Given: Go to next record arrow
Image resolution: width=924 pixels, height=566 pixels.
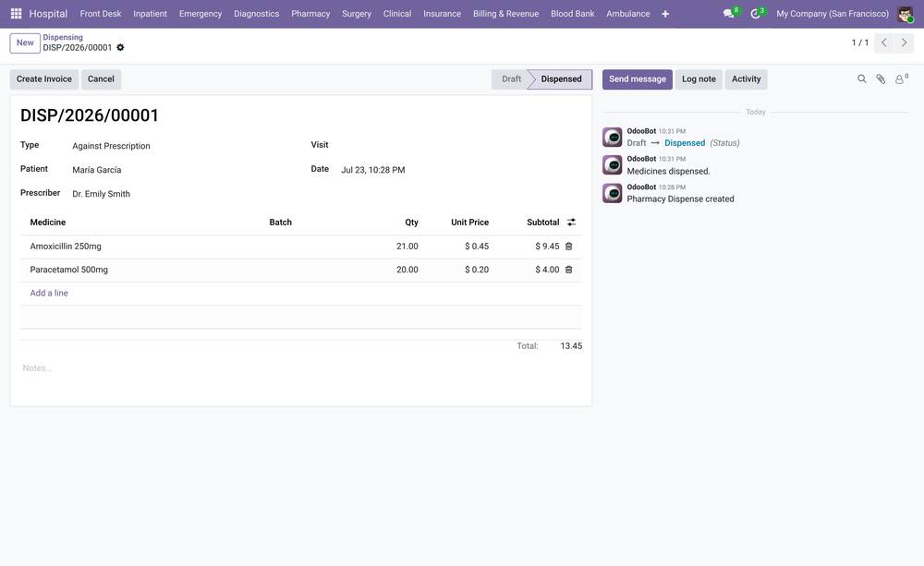Looking at the screenshot, I should click(x=904, y=43).
